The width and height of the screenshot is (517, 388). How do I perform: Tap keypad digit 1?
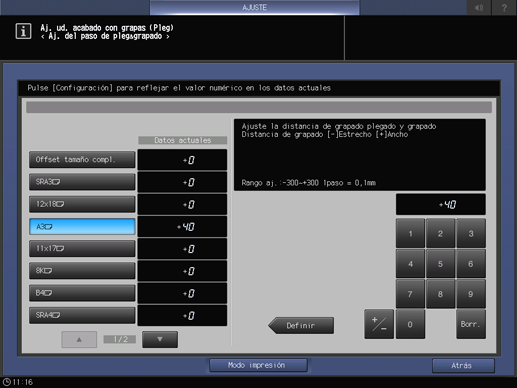[x=410, y=233]
